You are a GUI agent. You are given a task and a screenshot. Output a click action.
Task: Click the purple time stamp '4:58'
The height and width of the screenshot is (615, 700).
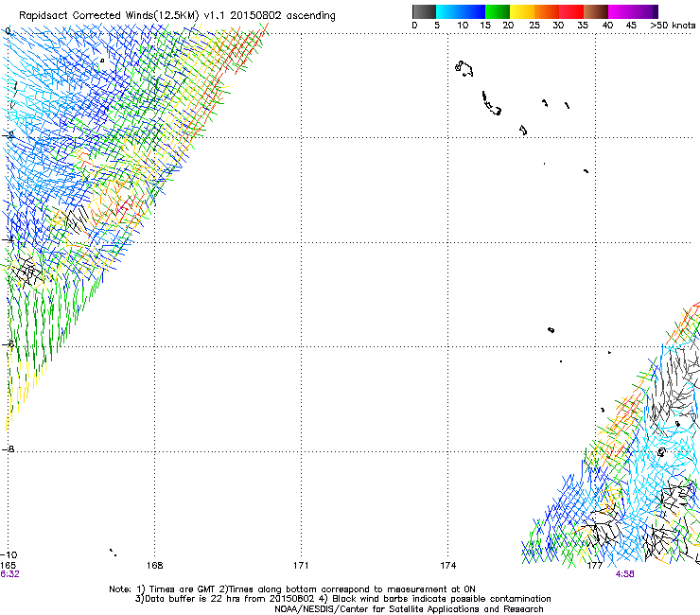pos(624,574)
